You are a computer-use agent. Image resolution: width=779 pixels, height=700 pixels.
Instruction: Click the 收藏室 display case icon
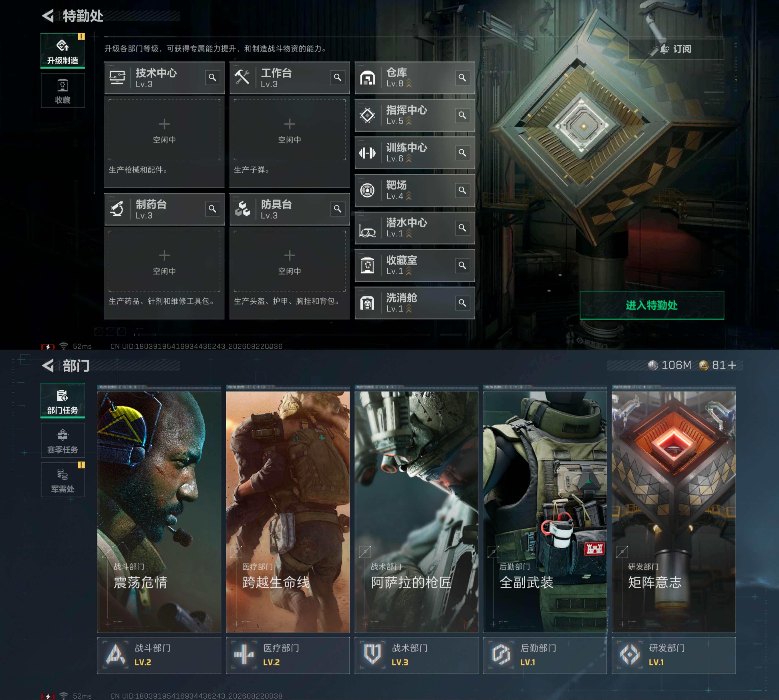pos(367,265)
